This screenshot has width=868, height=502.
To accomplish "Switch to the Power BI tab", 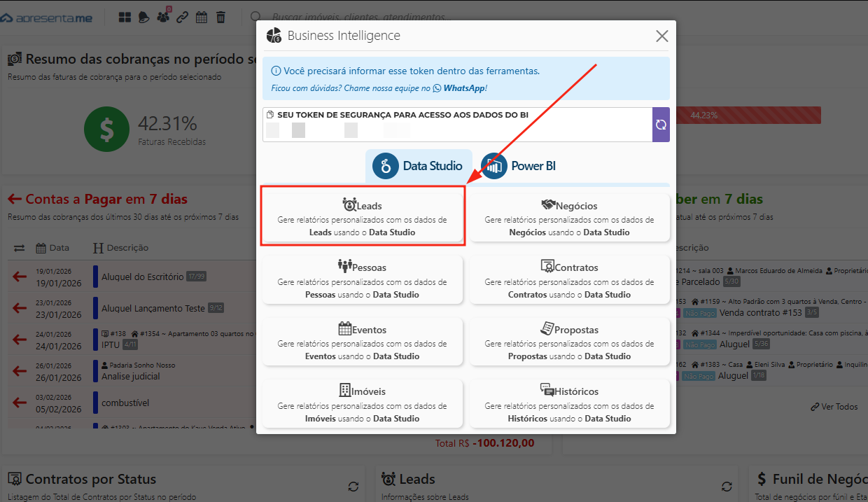I will tap(519, 166).
